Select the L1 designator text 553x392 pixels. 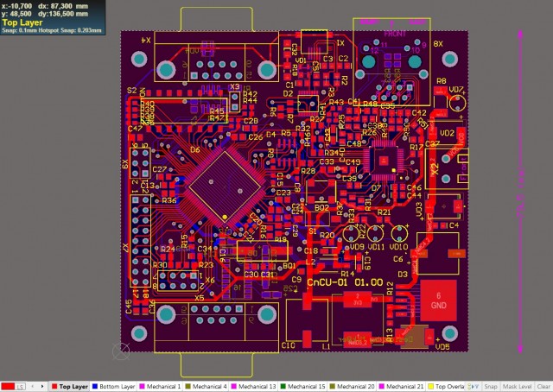[327, 347]
